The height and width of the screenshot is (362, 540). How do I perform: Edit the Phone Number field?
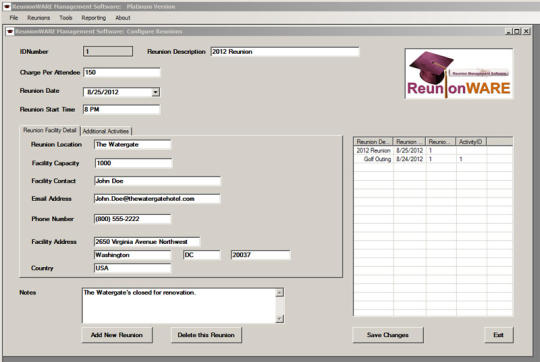tap(133, 219)
